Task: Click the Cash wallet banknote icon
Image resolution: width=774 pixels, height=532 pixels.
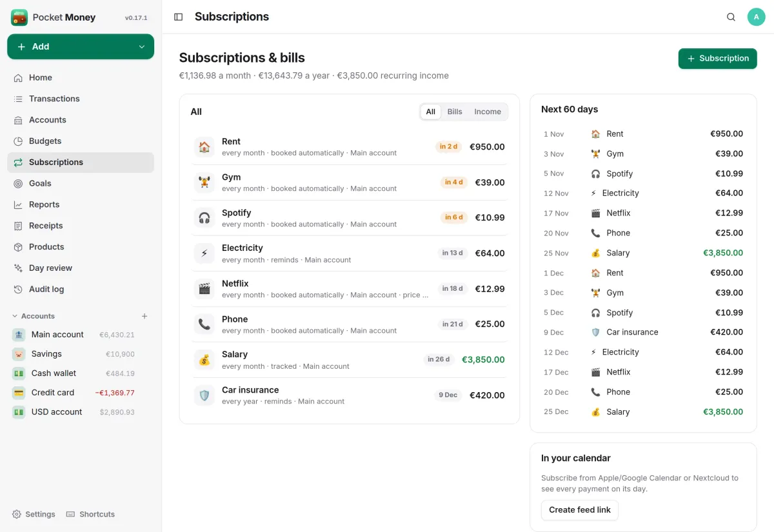Action: tap(19, 373)
